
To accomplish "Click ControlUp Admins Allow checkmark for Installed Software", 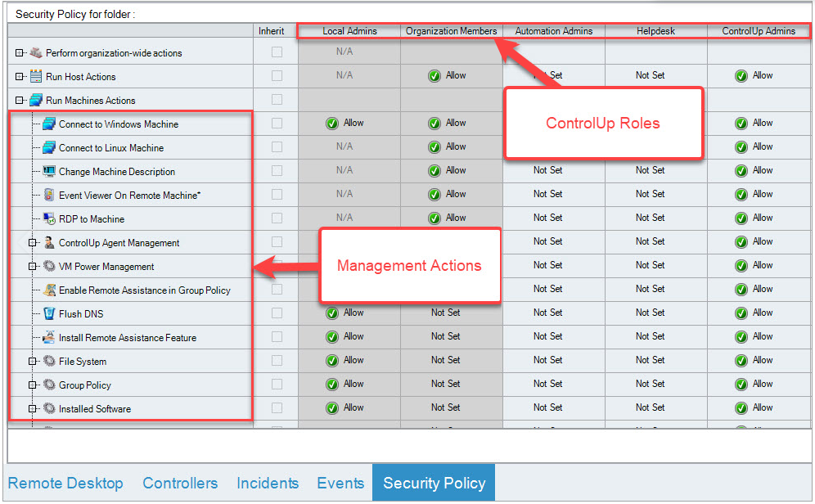I will (741, 408).
